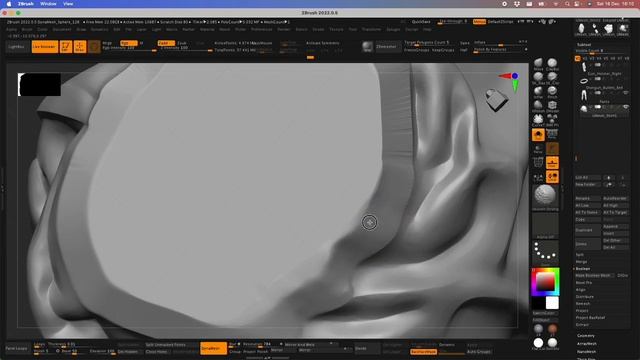Toggle the Zsub button
Image resolution: width=640 pixels, height=360 pixels.
(x=182, y=43)
